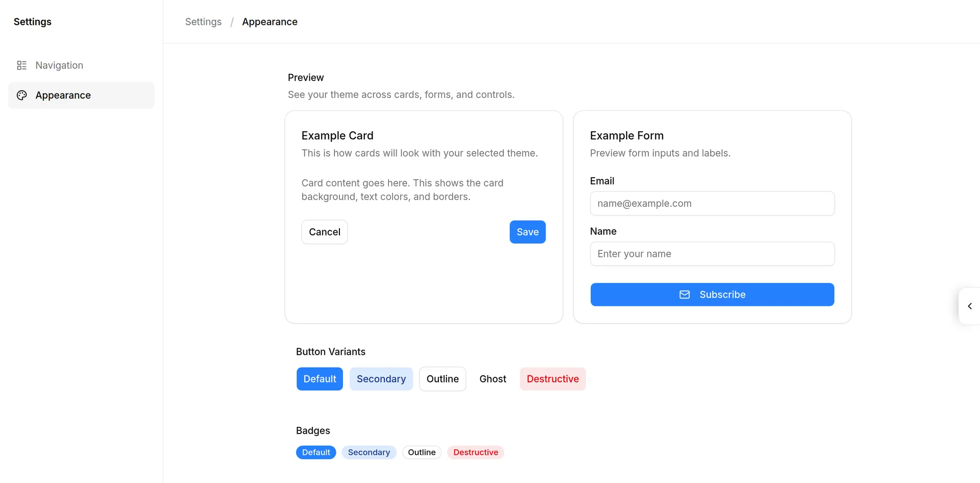Viewport: 980px width, 483px height.
Task: Click the Preview section heading
Action: click(x=306, y=78)
